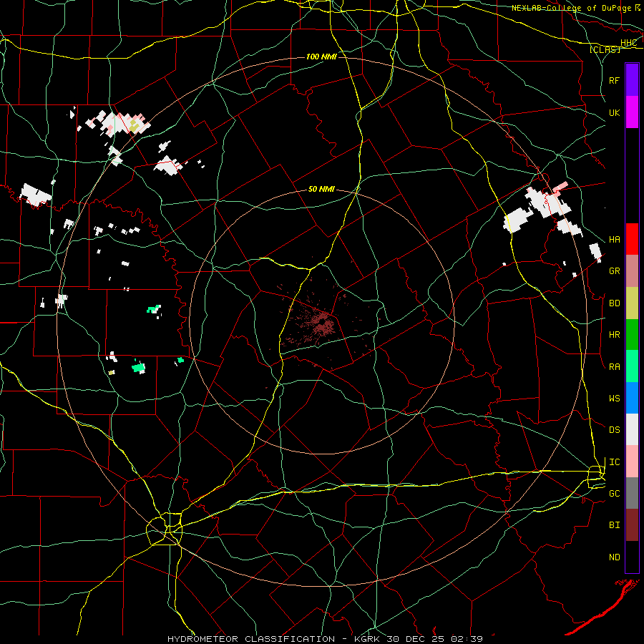Click the "GR" legend label
This screenshot has width=644, height=644.
[x=614, y=271]
